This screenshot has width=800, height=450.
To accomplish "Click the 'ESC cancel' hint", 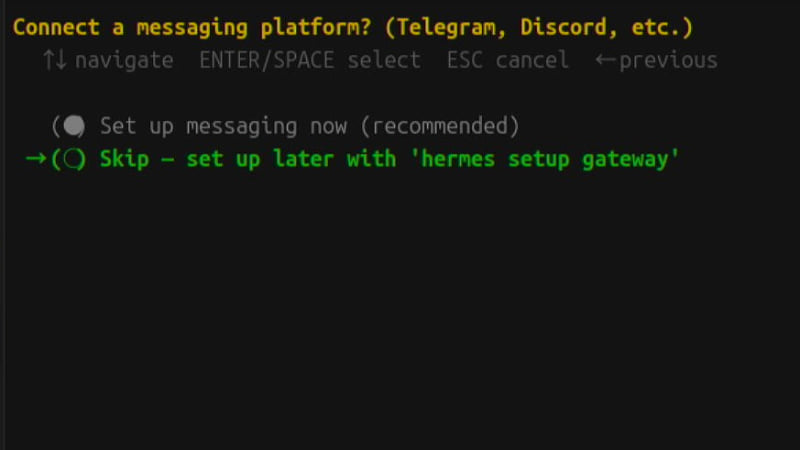I will (508, 60).
